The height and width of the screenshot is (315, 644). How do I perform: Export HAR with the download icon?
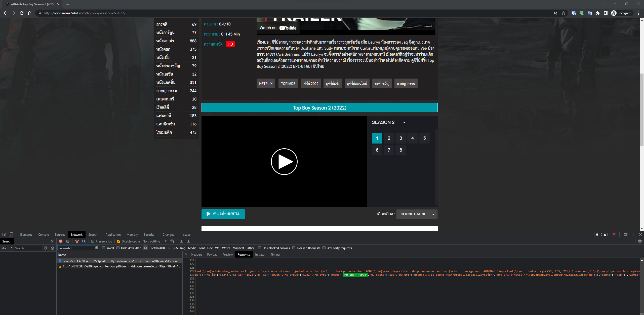pos(188,241)
